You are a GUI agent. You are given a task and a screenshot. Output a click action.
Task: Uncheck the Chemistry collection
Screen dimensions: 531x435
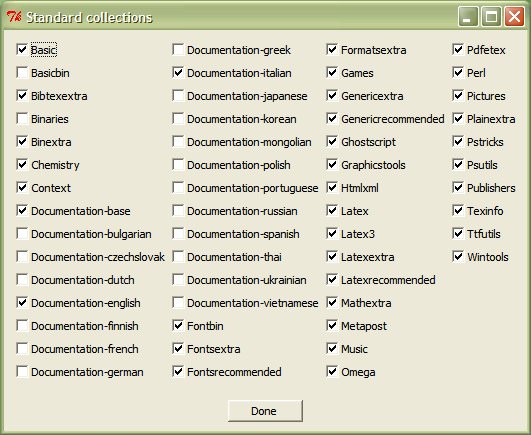click(x=22, y=165)
